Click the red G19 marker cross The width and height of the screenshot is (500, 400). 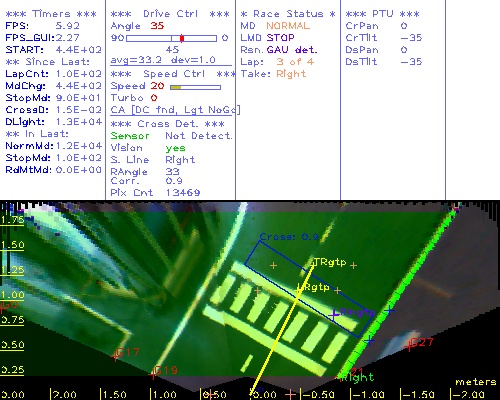point(153,374)
